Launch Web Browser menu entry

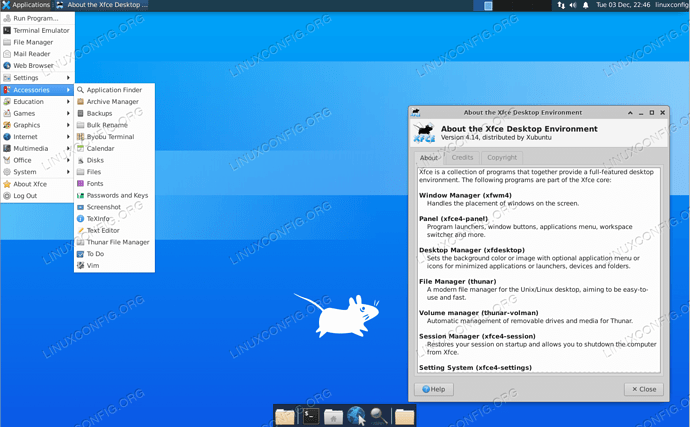pyautogui.click(x=37, y=66)
